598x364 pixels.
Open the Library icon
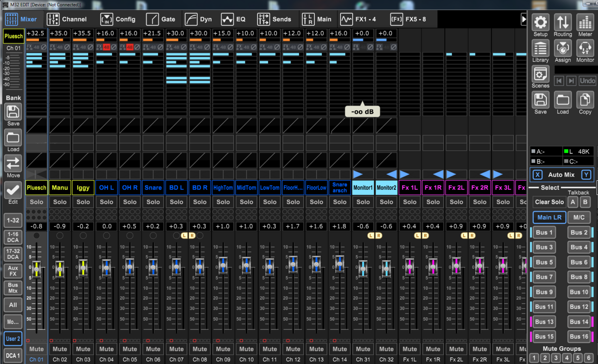coord(541,48)
